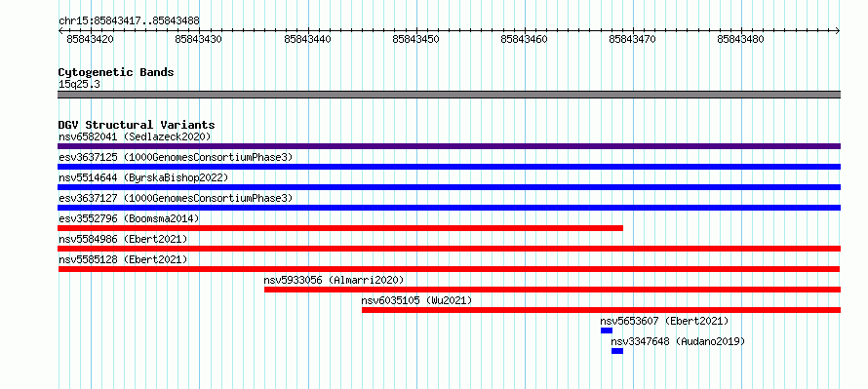868x389 pixels.
Task: Open the nsv5514644 (ByrskaBishop2022) label
Action: coord(143,177)
